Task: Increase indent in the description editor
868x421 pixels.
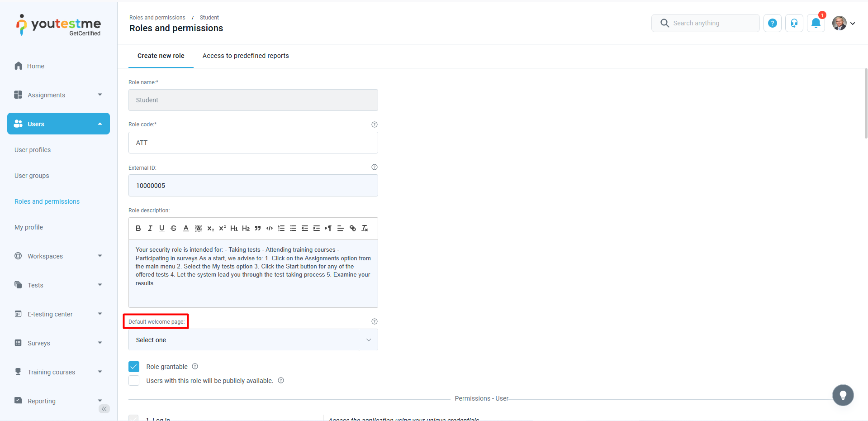Action: point(317,228)
